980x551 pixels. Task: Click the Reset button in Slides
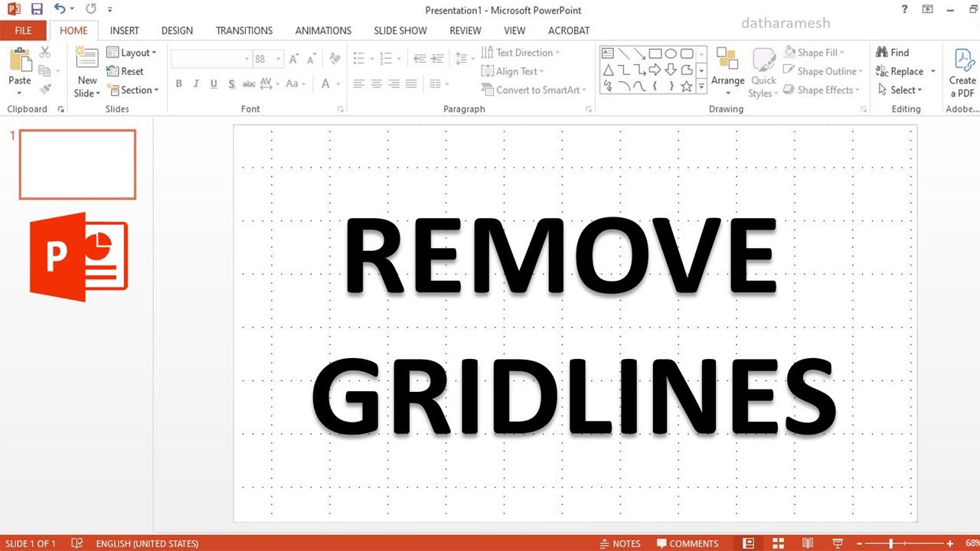pyautogui.click(x=126, y=71)
